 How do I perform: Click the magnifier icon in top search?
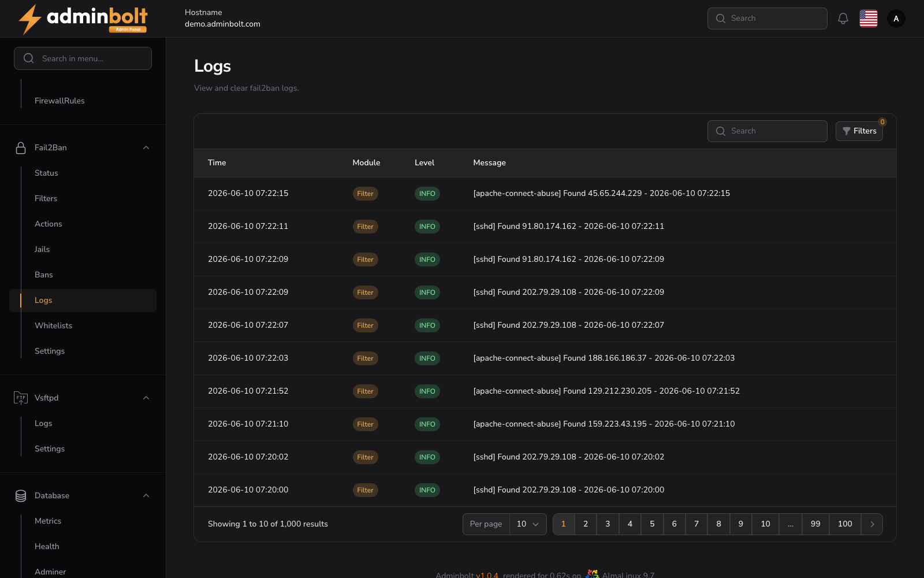pos(721,18)
